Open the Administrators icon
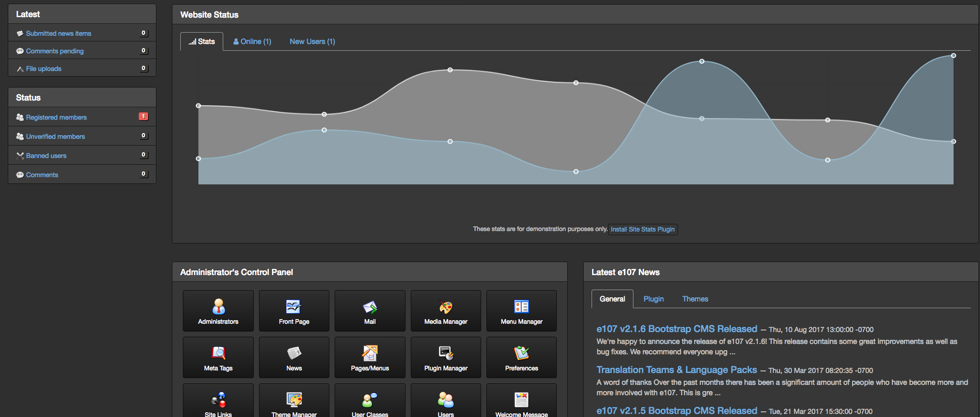The height and width of the screenshot is (417, 980). tap(218, 311)
